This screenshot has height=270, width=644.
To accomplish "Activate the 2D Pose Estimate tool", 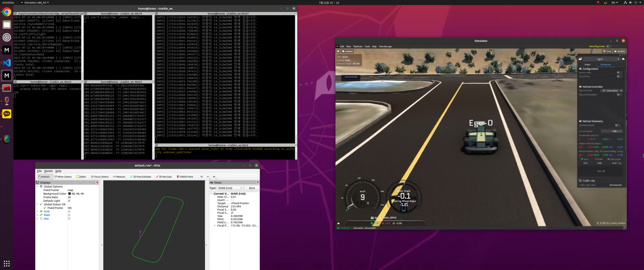I will (x=140, y=177).
